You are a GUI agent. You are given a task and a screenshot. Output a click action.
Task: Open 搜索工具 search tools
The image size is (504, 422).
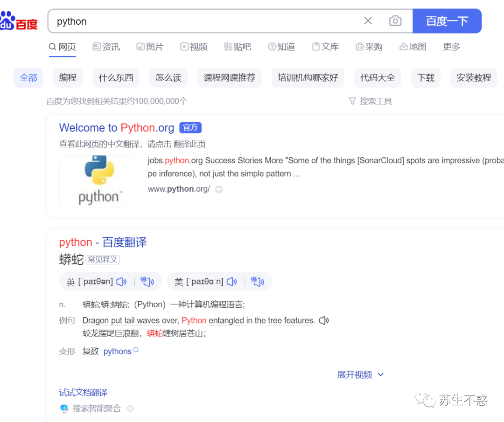click(370, 101)
